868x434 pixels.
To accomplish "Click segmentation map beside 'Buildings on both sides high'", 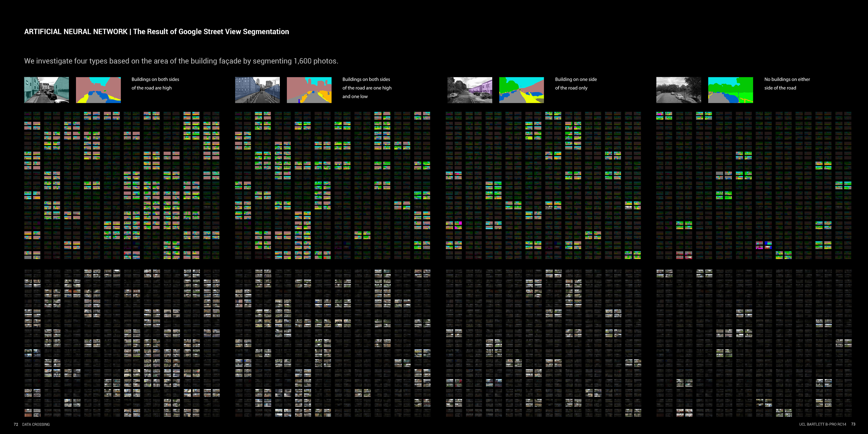I will (98, 90).
